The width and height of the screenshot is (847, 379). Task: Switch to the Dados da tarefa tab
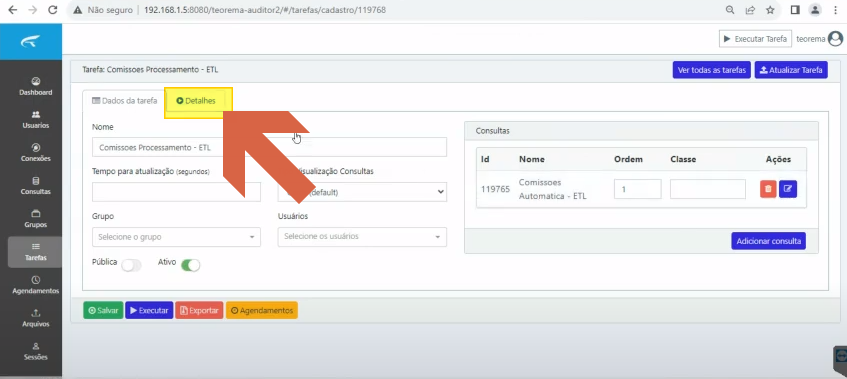pyautogui.click(x=125, y=100)
